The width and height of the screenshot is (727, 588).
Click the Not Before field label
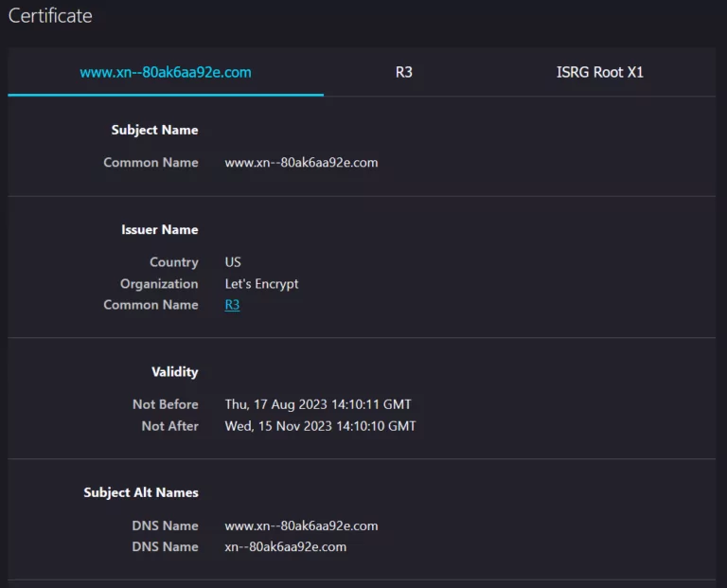coord(165,404)
